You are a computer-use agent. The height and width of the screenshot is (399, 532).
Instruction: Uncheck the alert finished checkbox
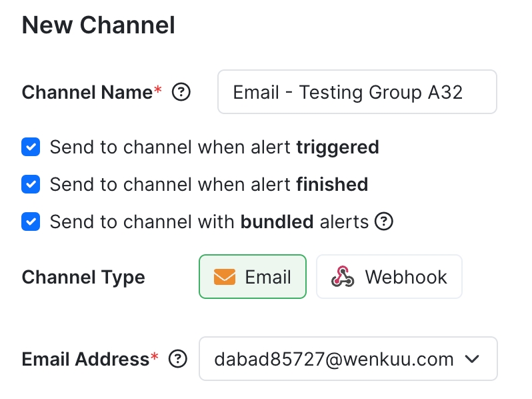(x=31, y=184)
